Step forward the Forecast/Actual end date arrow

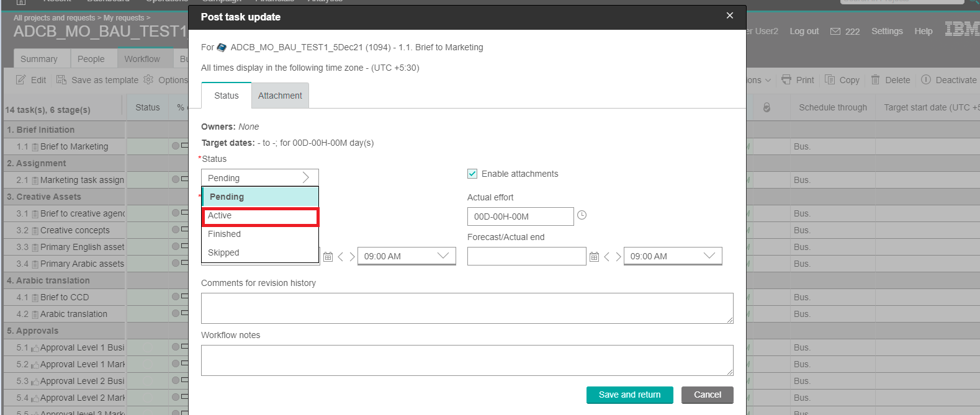coord(618,257)
